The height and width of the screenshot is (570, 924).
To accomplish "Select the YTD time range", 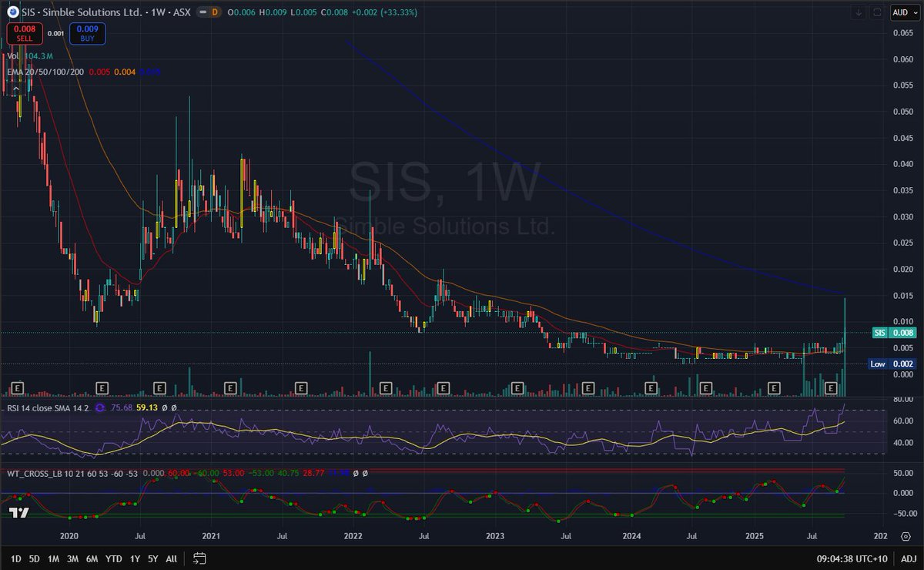I will [113, 558].
